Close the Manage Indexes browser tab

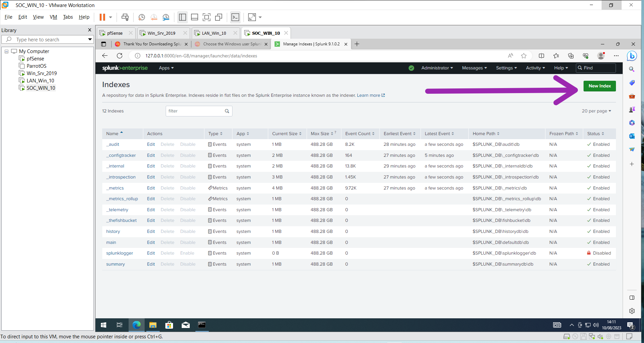pyautogui.click(x=346, y=44)
